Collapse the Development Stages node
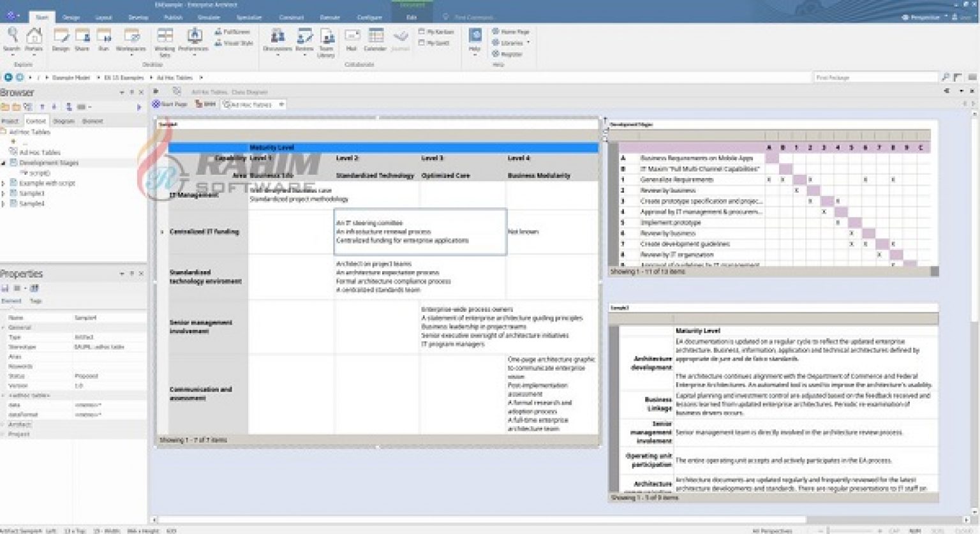 (x=4, y=163)
